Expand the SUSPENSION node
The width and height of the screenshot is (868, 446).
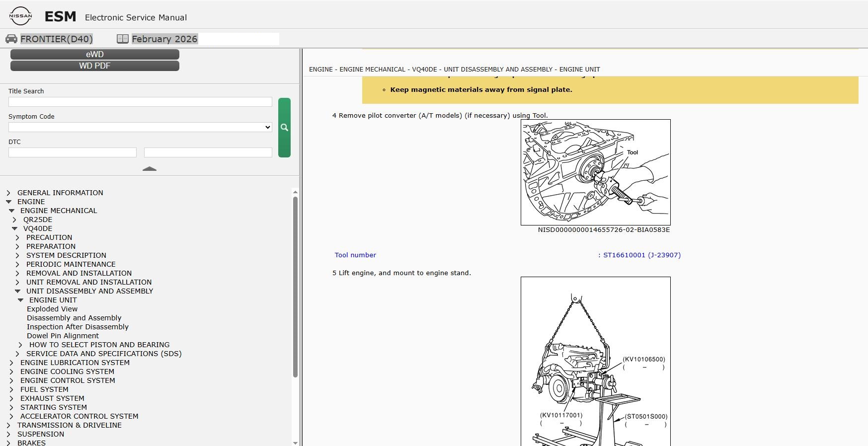(x=8, y=434)
